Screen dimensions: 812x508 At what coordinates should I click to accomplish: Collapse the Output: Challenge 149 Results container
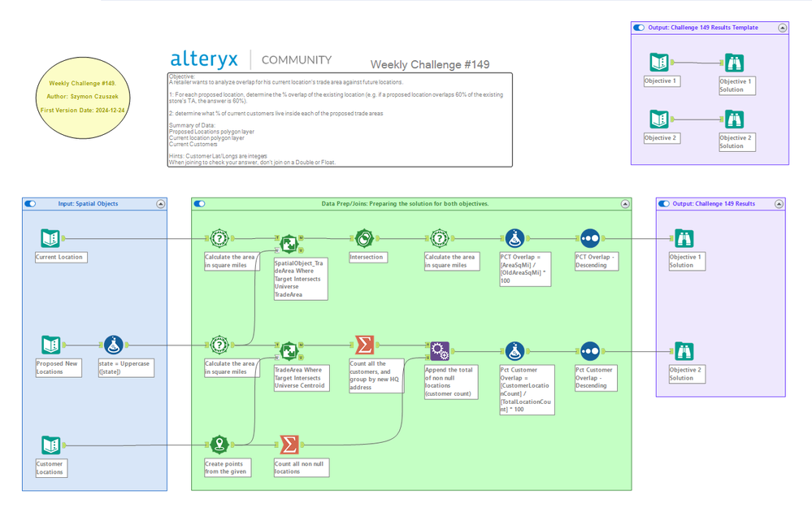pyautogui.click(x=779, y=204)
